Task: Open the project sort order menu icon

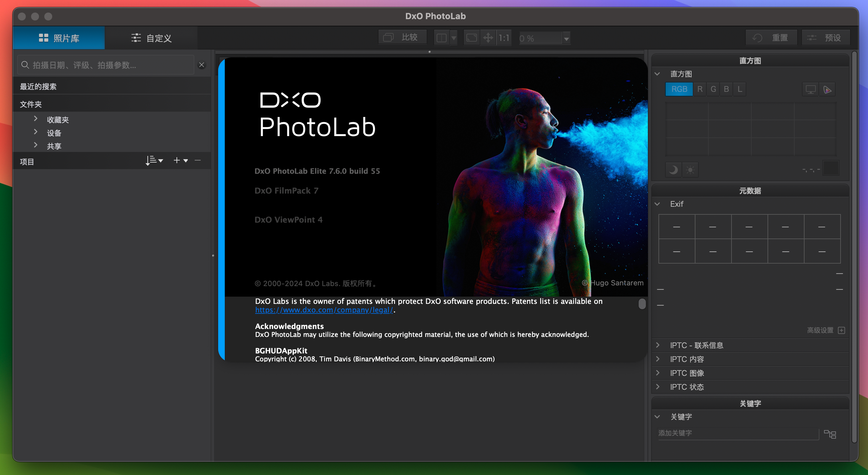Action: [154, 161]
